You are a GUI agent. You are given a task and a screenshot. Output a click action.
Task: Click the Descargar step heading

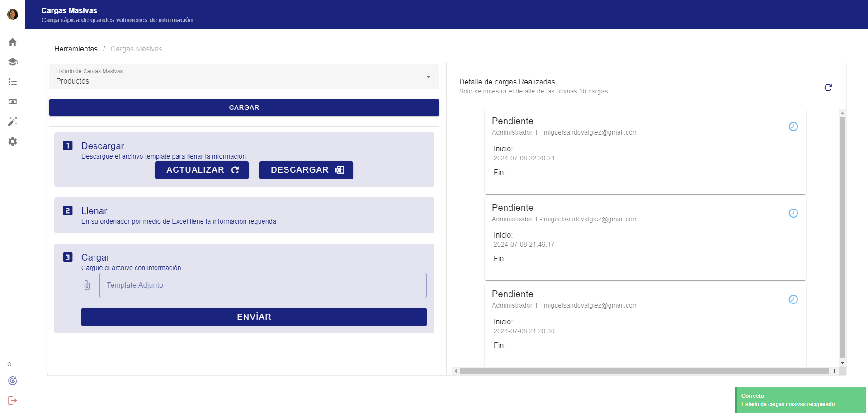point(103,146)
